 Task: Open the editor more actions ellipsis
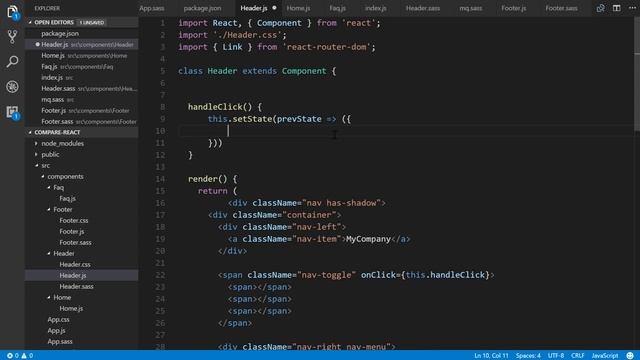click(x=632, y=8)
